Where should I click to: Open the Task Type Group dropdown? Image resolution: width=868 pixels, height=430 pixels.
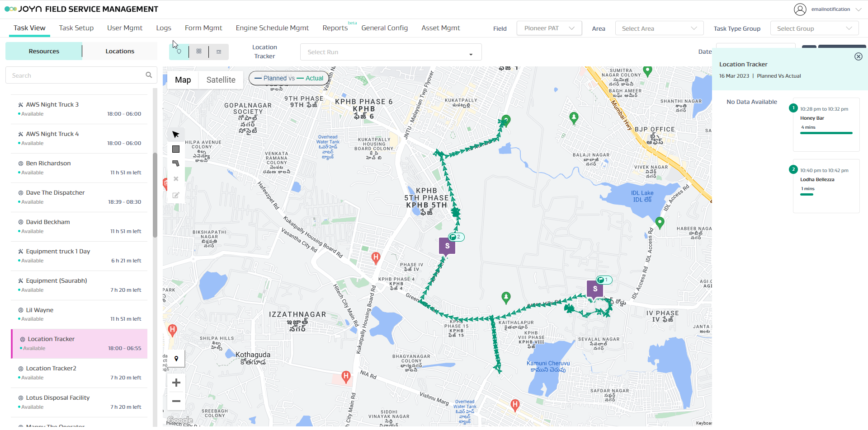click(814, 28)
